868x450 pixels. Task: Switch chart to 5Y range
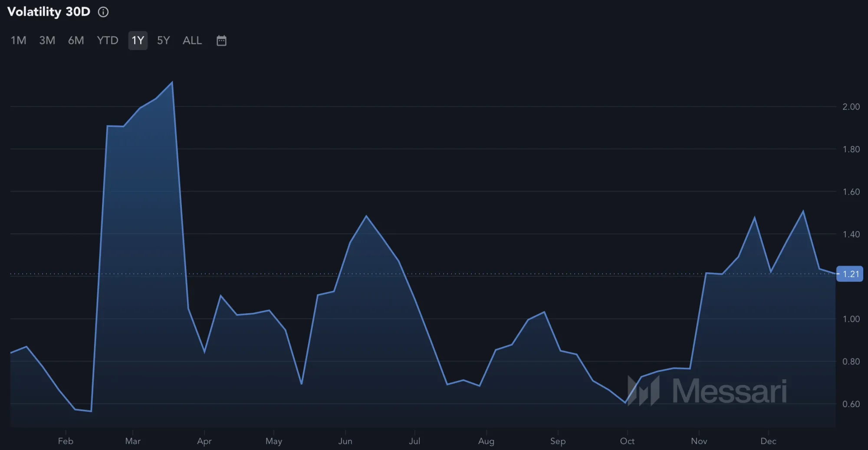tap(163, 40)
